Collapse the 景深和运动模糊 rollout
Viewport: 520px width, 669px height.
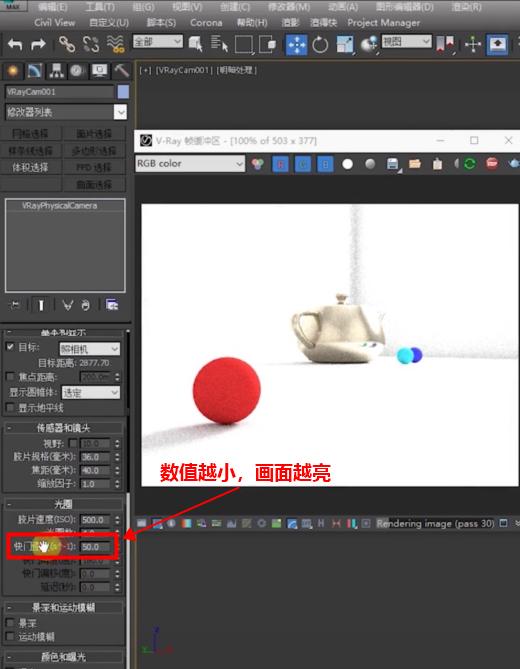coord(63,607)
